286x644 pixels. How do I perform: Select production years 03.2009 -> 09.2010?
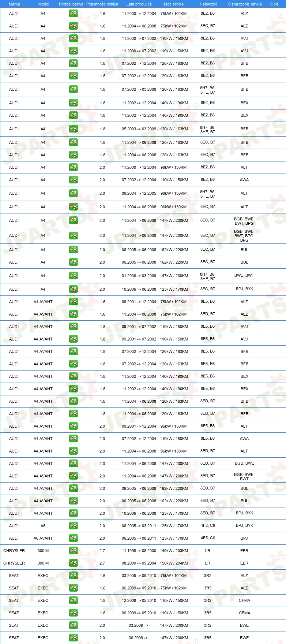(x=139, y=576)
